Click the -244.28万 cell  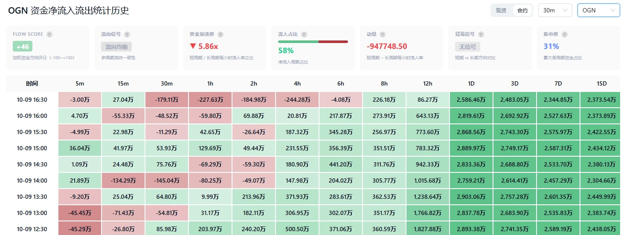[297, 100]
